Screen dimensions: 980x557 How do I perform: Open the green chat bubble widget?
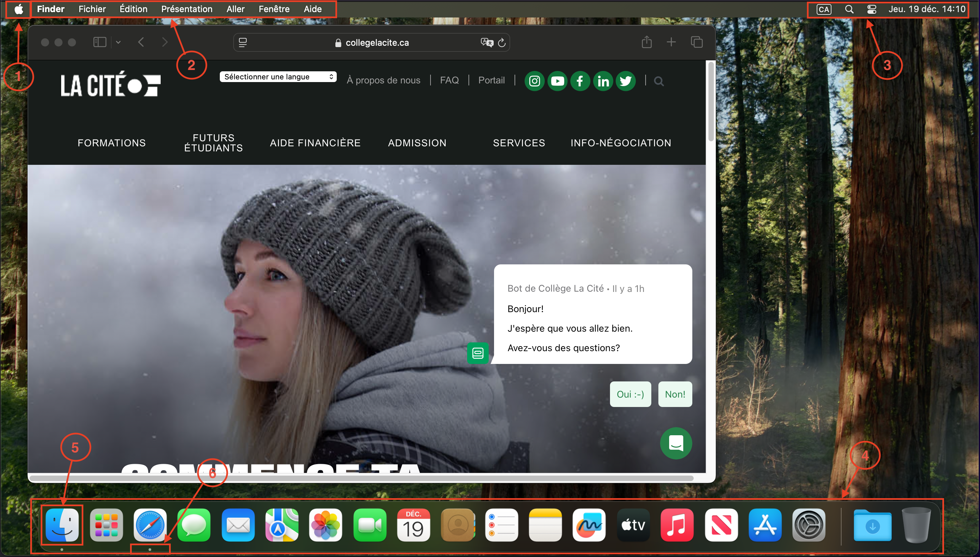coord(676,443)
